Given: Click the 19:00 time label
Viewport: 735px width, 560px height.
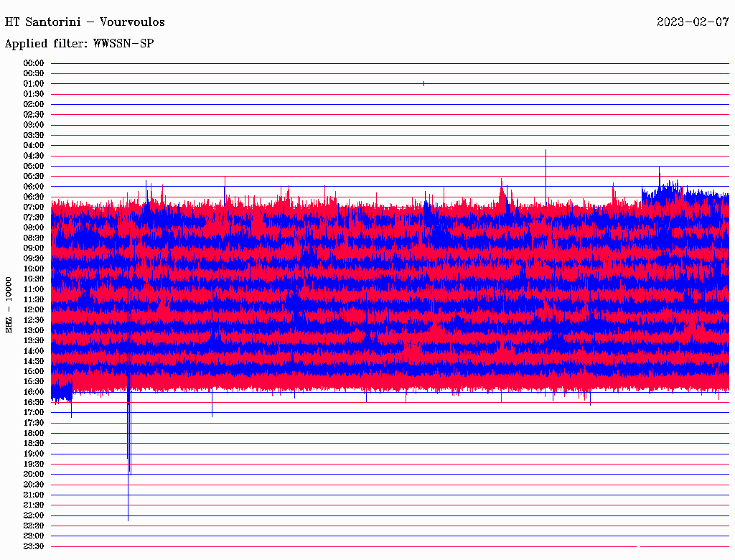Looking at the screenshot, I should point(34,454).
